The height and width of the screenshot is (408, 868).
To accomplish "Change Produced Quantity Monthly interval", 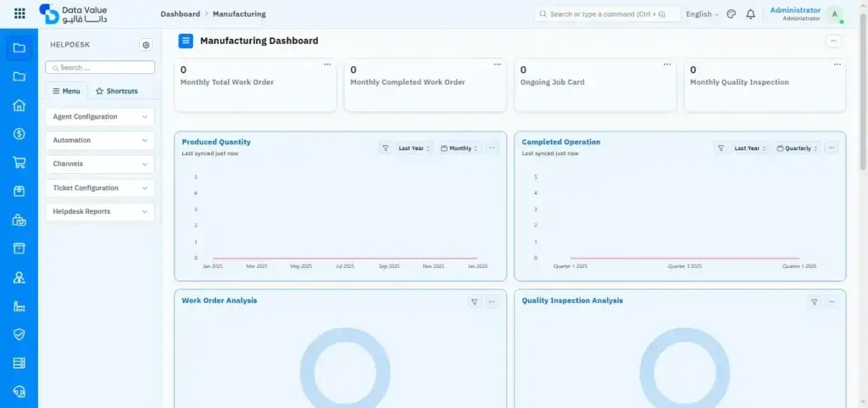I will tap(459, 148).
